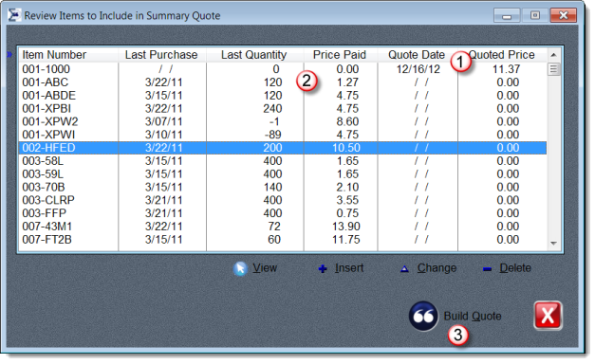
Task: Click the blue minus Delete icon
Action: [x=487, y=269]
